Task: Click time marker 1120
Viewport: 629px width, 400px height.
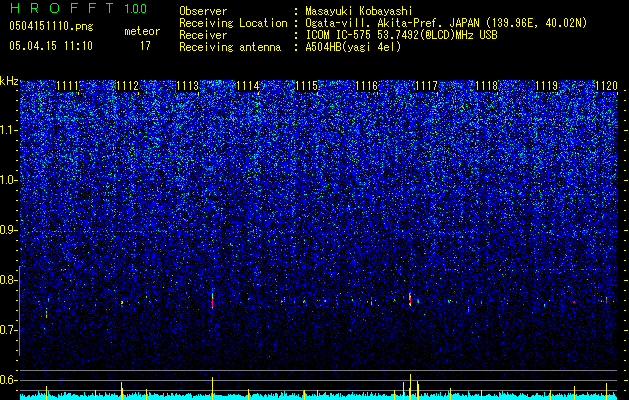Action: tap(607, 86)
